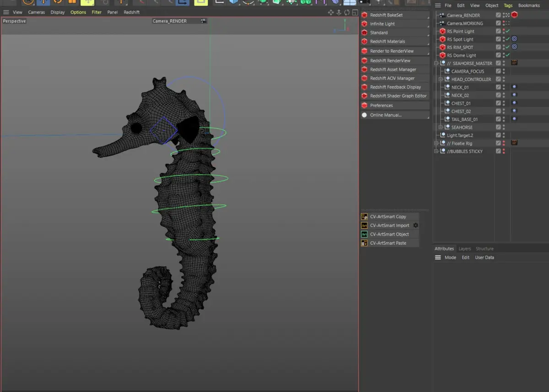Click the tag icon on TAIL_BASE_01 row
549x392 pixels.
coord(514,119)
